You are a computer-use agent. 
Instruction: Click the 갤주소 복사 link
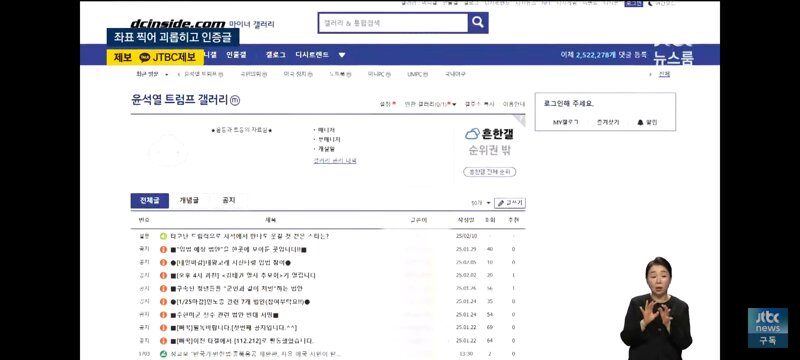[x=479, y=104]
